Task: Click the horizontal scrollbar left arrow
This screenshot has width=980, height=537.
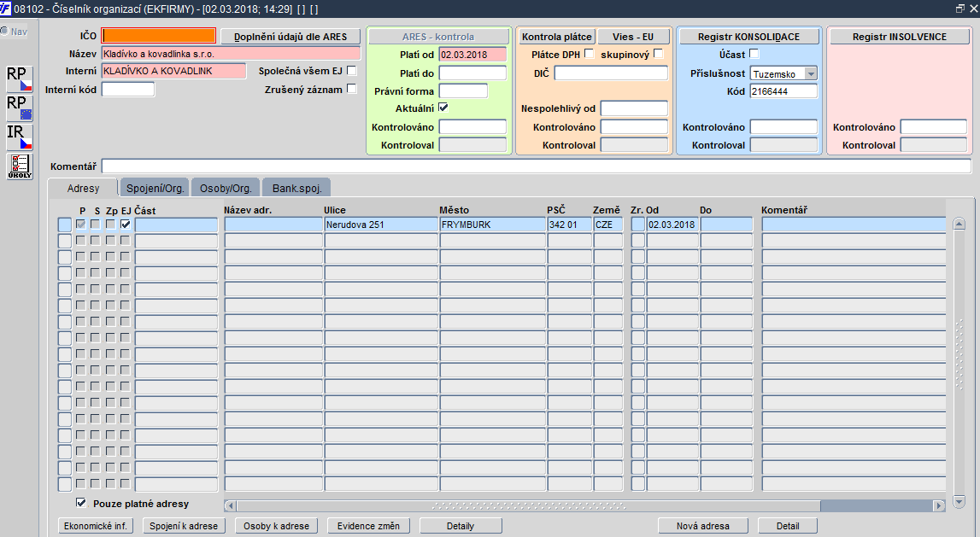Action: pos(231,505)
